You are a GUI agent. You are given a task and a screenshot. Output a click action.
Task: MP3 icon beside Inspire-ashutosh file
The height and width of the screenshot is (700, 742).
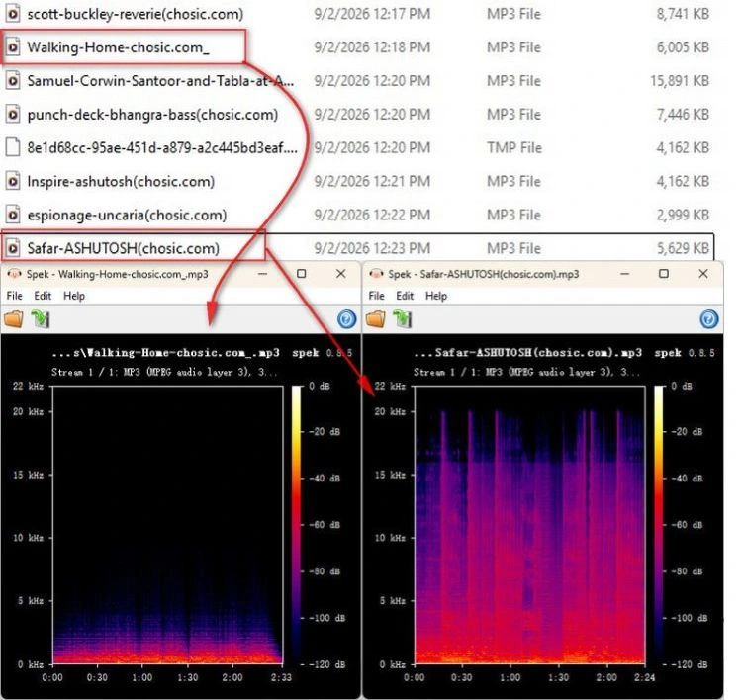pos(13,181)
